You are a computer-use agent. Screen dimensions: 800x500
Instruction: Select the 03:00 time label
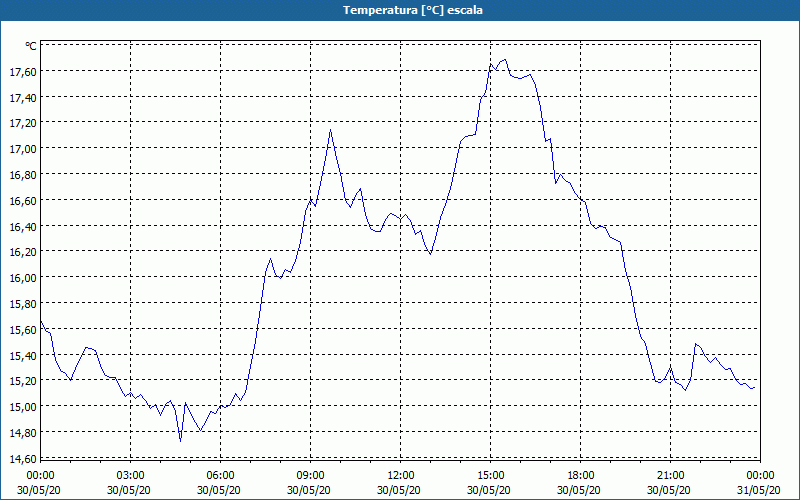point(131,476)
